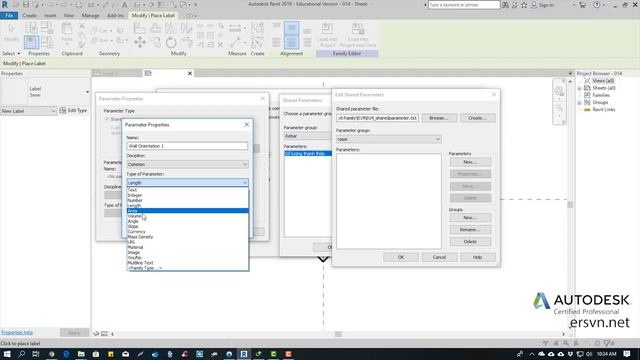Choose Angle from parameter type list
This screenshot has height=360, width=640.
click(187, 221)
